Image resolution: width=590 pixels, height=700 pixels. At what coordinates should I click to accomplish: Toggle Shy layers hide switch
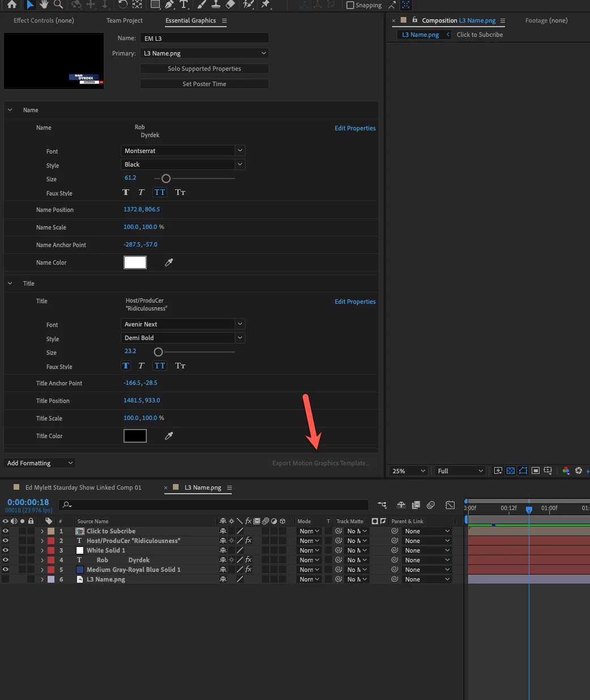click(x=401, y=505)
